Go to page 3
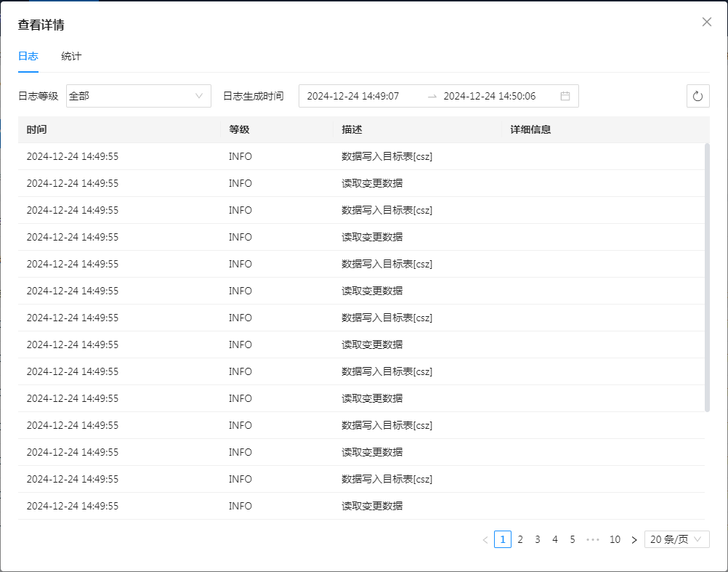 pyautogui.click(x=538, y=539)
